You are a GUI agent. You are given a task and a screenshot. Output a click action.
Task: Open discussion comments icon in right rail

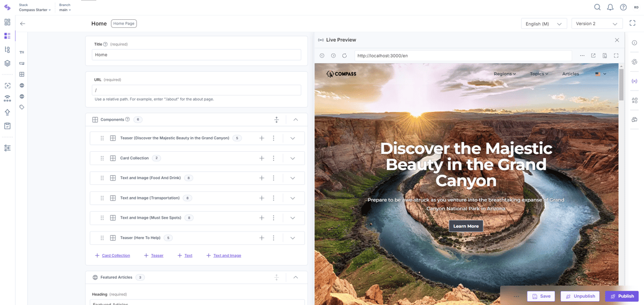click(634, 120)
